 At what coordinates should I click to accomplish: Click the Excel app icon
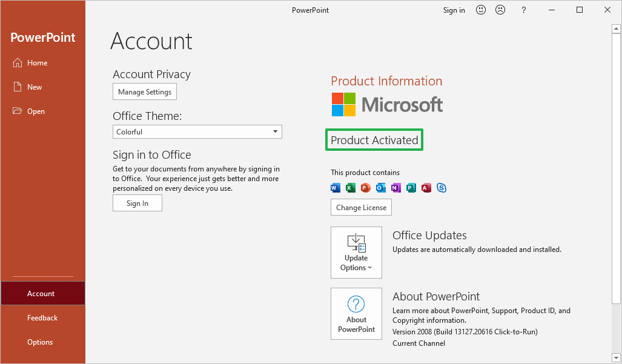351,188
